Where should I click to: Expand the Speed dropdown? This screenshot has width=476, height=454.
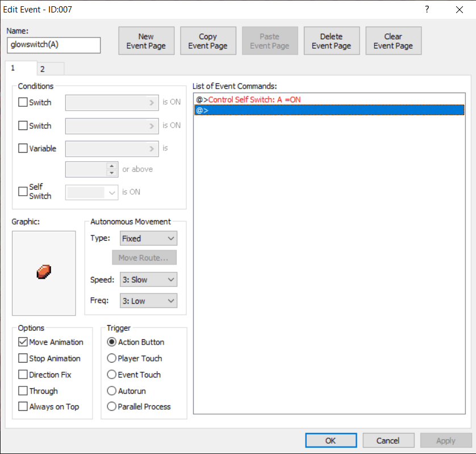coord(148,279)
